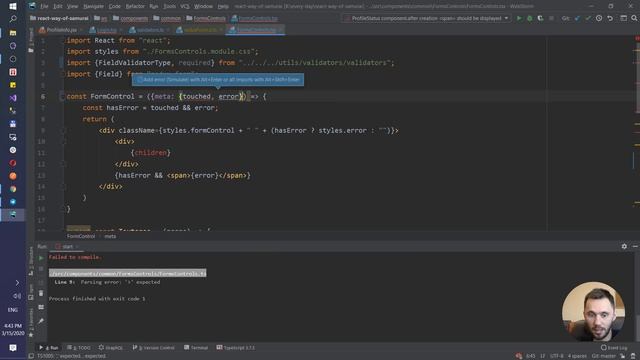Open Windows search from taskbar

pyautogui.click(x=13, y=19)
